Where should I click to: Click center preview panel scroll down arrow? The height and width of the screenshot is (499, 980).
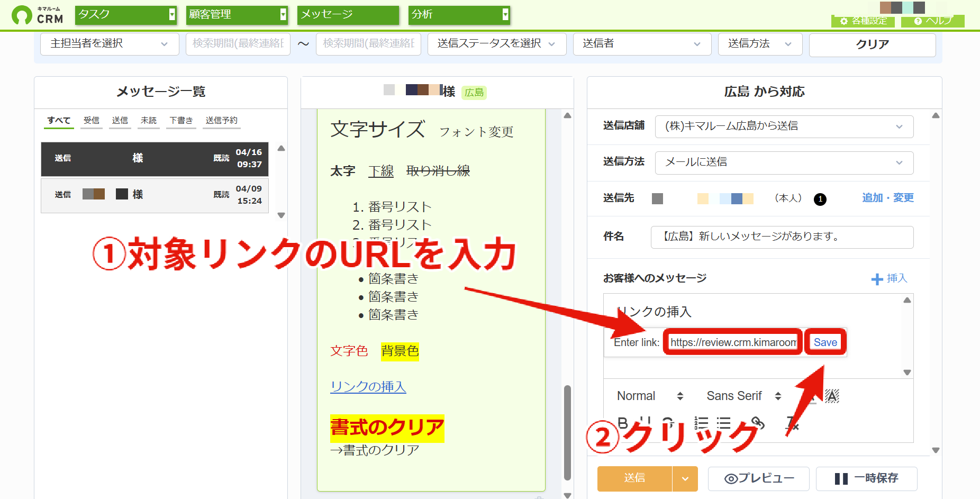[x=568, y=495]
